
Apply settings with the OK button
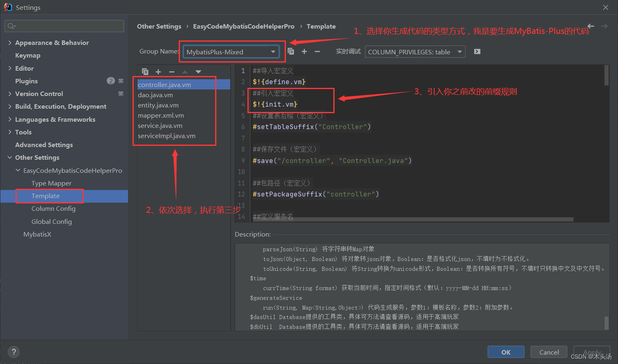click(506, 352)
